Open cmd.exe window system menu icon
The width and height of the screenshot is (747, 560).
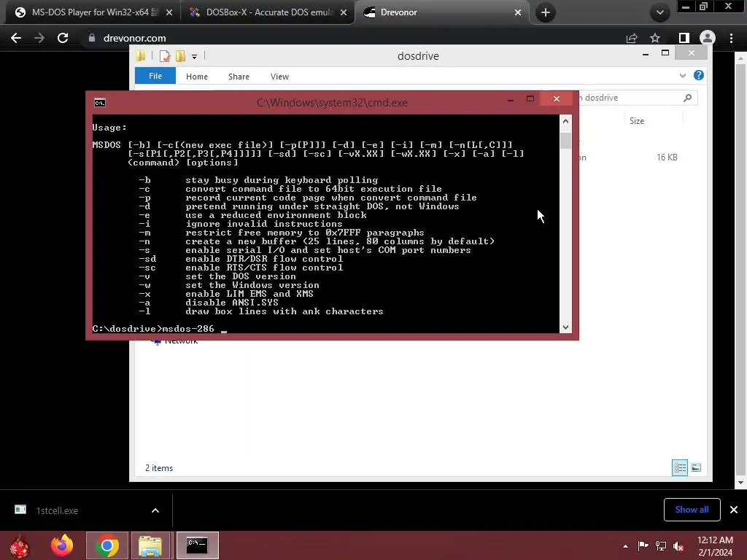click(100, 102)
